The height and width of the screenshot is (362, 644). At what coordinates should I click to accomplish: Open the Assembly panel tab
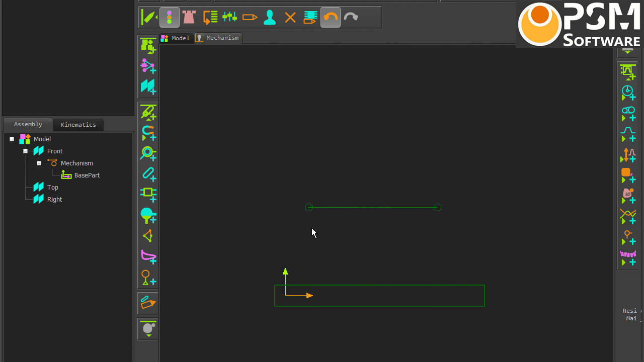click(28, 124)
